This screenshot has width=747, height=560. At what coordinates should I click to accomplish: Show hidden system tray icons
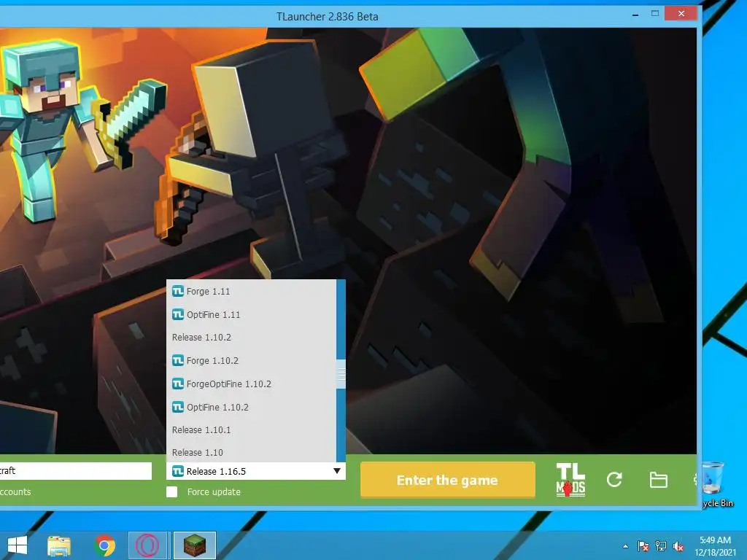[625, 546]
